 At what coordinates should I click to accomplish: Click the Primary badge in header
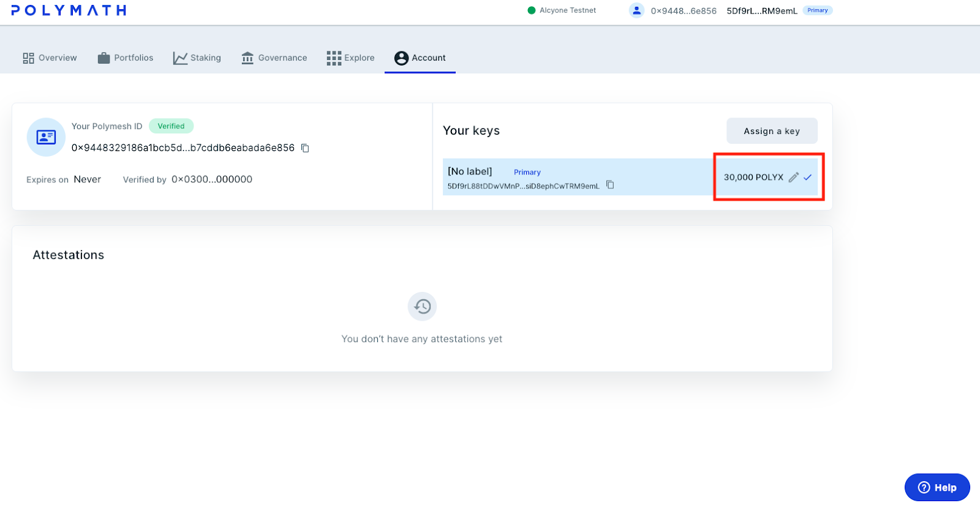click(818, 10)
